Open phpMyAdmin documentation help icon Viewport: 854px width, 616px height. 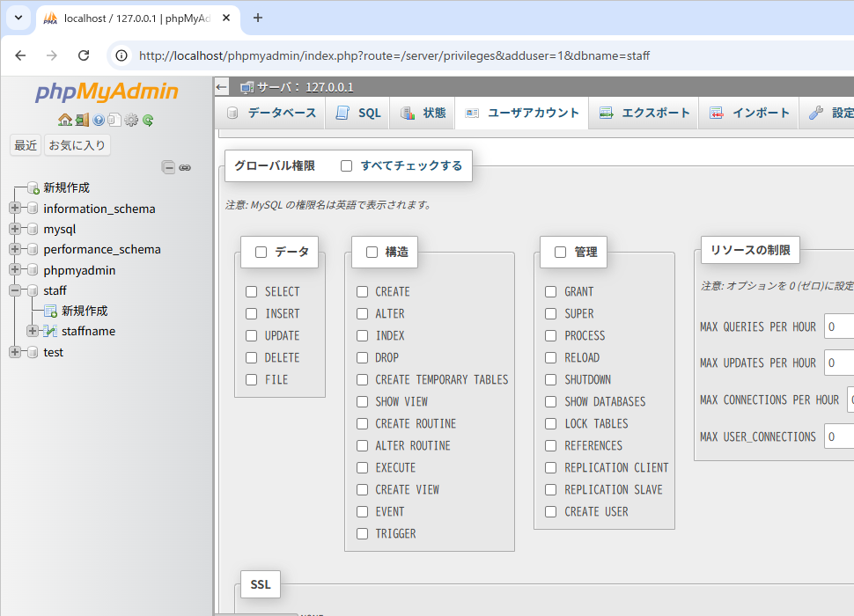pyautogui.click(x=99, y=121)
